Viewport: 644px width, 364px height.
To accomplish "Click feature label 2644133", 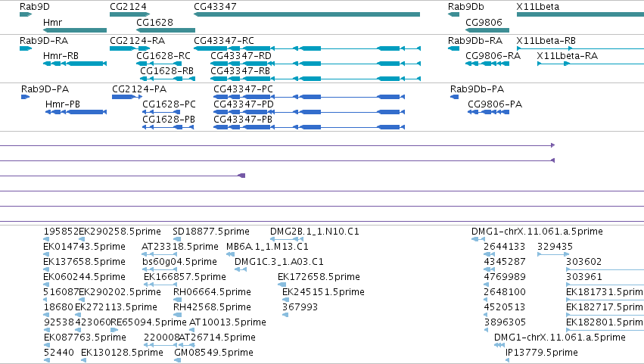I will [504, 247].
